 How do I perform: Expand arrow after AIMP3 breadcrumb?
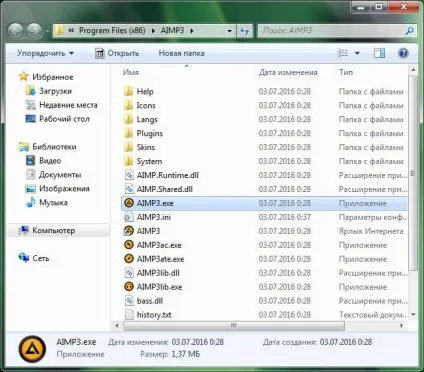(192, 31)
